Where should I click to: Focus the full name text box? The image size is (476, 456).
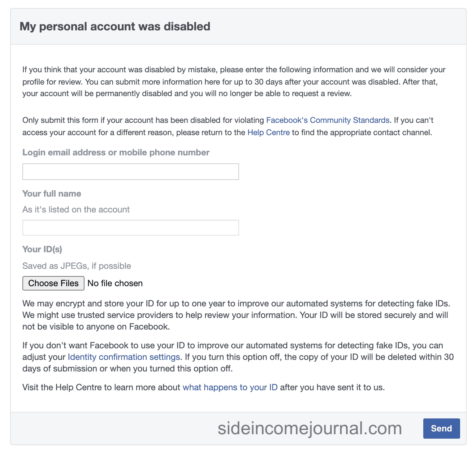[130, 228]
